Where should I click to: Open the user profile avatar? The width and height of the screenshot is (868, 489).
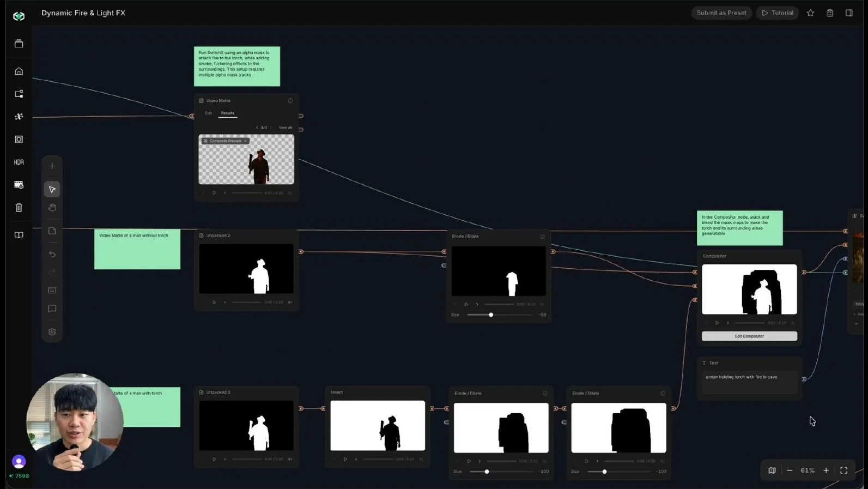coord(19,462)
